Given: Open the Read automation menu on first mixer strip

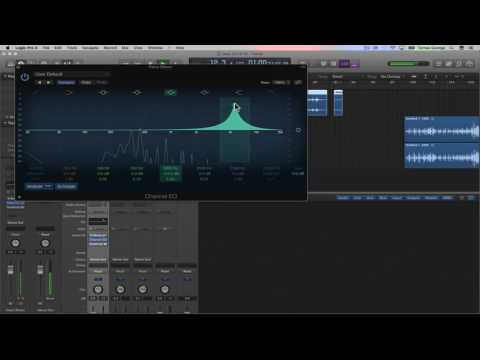Looking at the screenshot, I should [98, 271].
